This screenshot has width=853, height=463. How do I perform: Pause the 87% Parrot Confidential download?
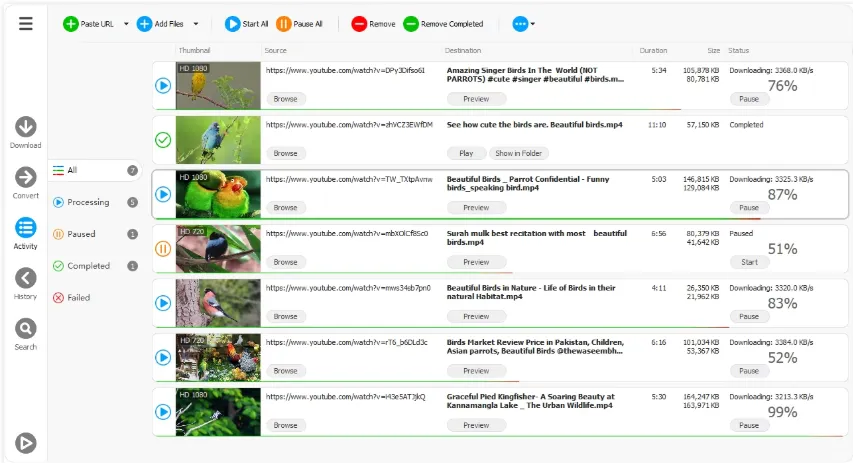749,208
